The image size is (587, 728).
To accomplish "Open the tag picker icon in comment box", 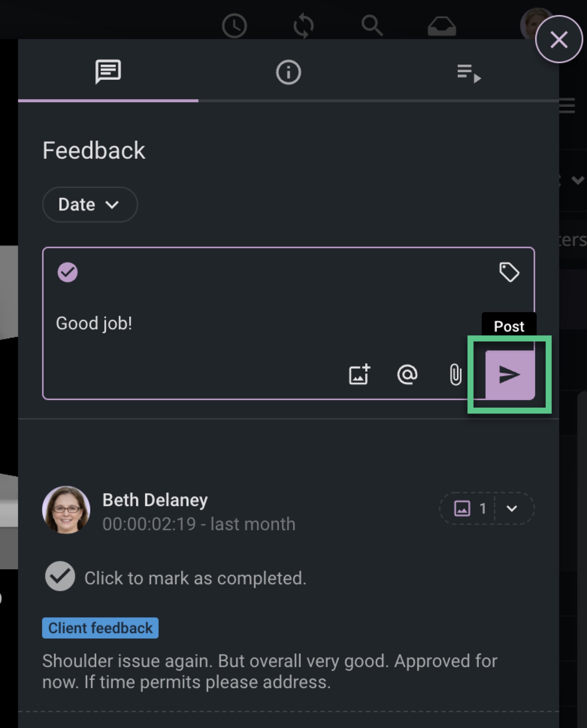I will (x=509, y=272).
